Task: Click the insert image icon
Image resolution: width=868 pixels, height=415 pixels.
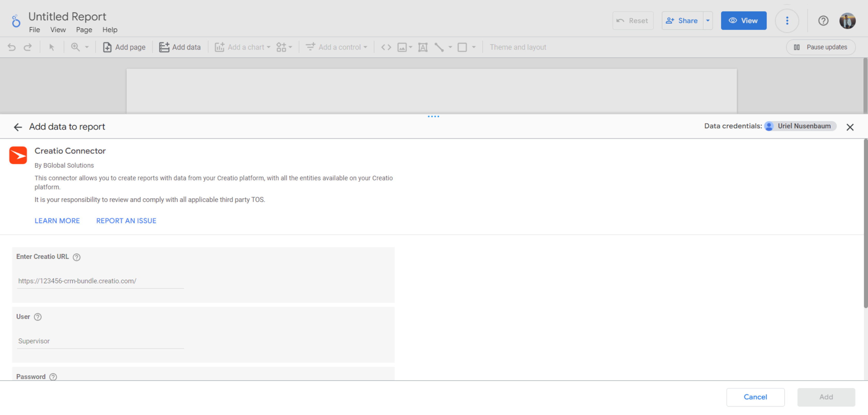Action: pyautogui.click(x=402, y=47)
